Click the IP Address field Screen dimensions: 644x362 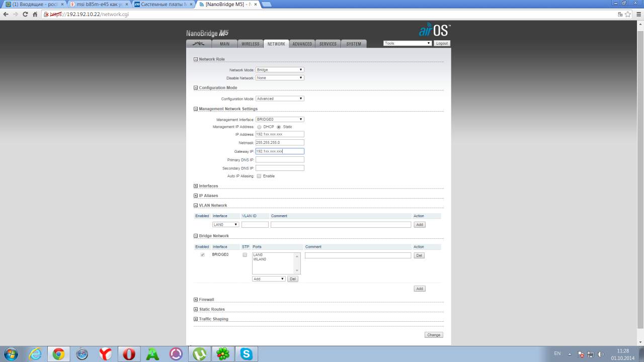point(280,134)
